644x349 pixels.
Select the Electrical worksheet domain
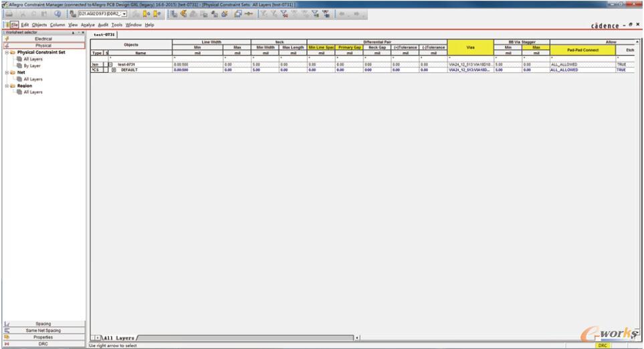pyautogui.click(x=43, y=39)
